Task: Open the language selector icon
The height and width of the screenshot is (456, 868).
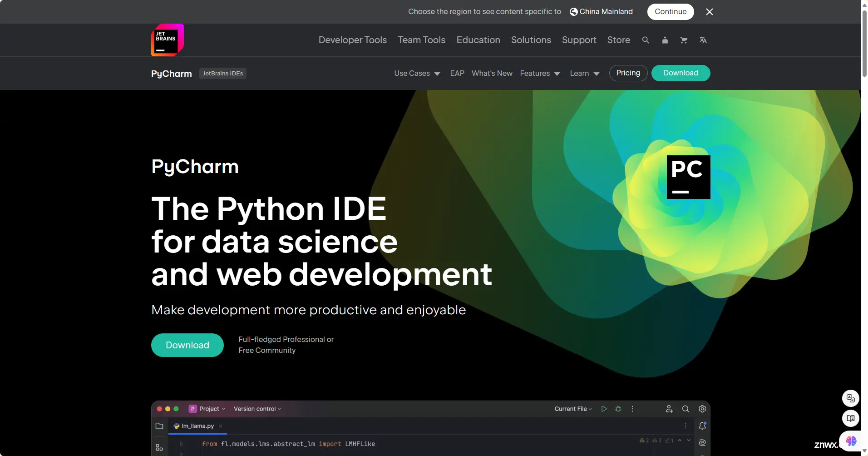Action: tap(703, 40)
